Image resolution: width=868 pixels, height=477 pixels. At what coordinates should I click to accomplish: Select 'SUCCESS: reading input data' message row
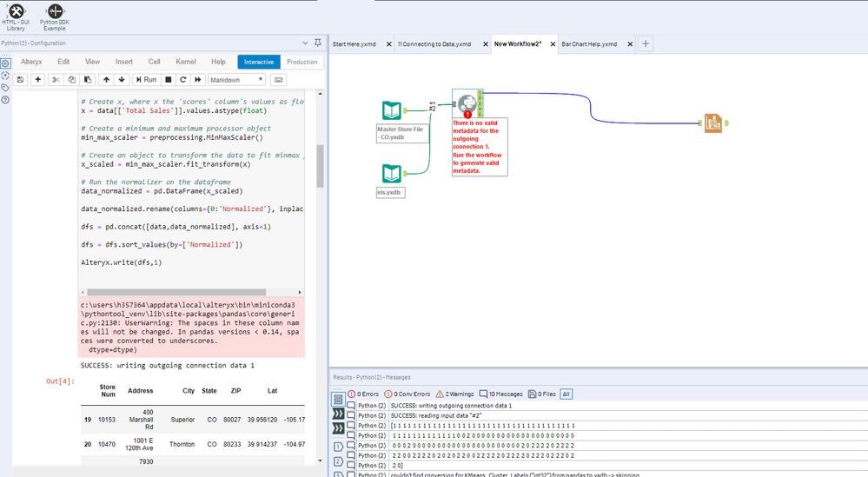click(606, 415)
